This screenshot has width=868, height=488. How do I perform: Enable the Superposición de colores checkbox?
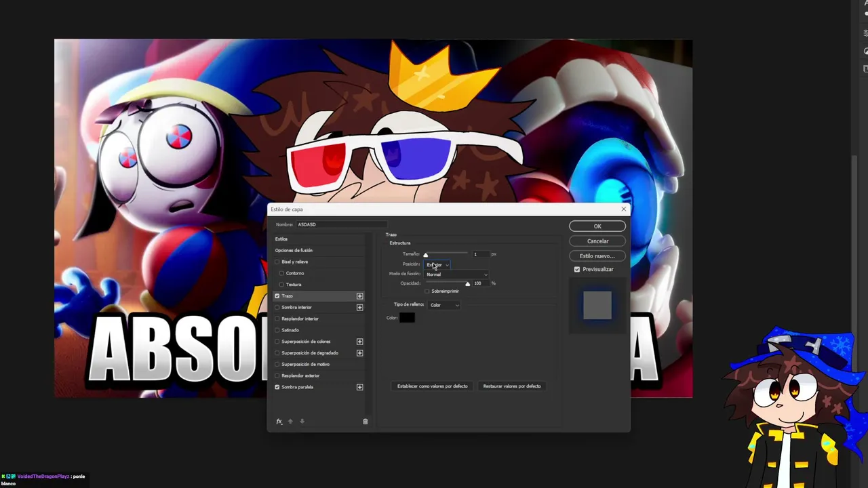[277, 342]
